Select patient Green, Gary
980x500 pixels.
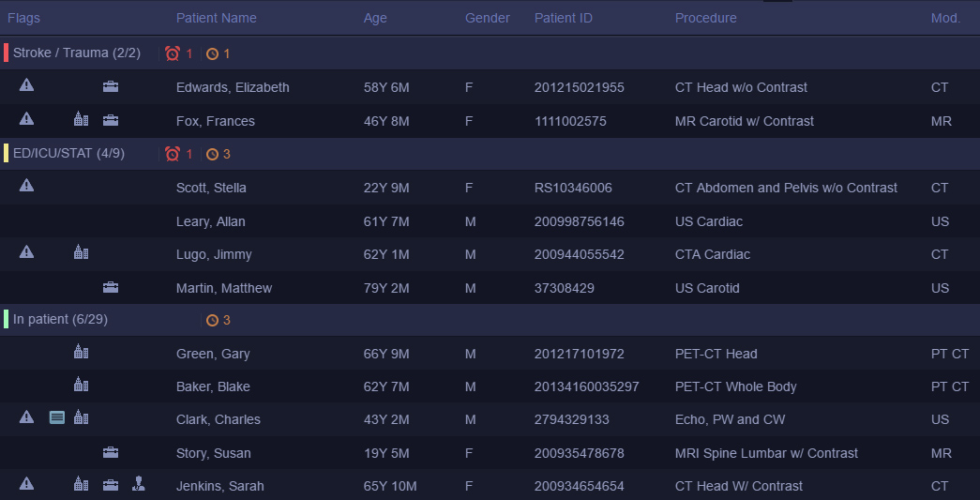[213, 355]
